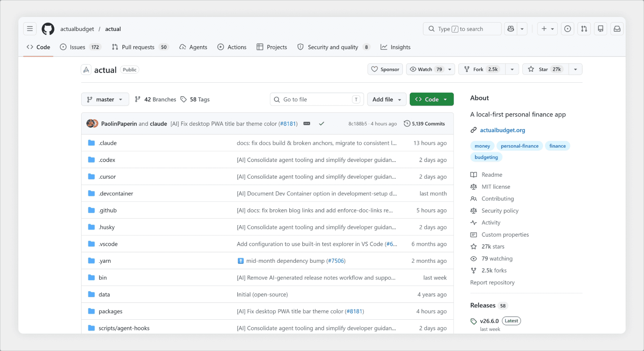The height and width of the screenshot is (351, 644).
Task: View the 42 Branches link
Action: 155,99
